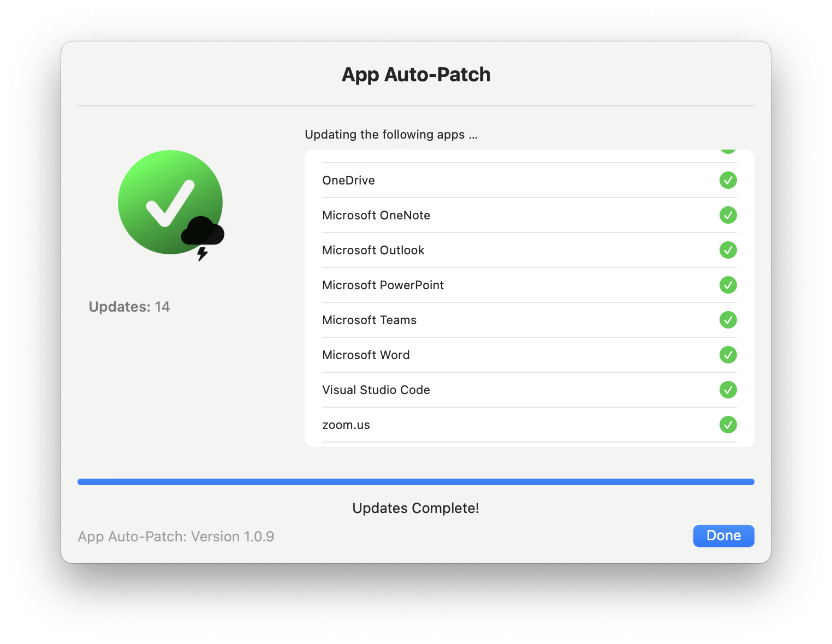832x644 pixels.
Task: Click the checkmark beside Microsoft Teams
Action: pyautogui.click(x=728, y=320)
